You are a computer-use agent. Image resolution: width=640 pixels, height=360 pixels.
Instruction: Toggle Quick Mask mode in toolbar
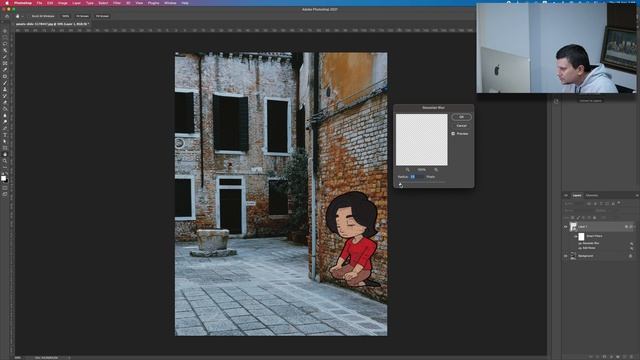pos(5,188)
